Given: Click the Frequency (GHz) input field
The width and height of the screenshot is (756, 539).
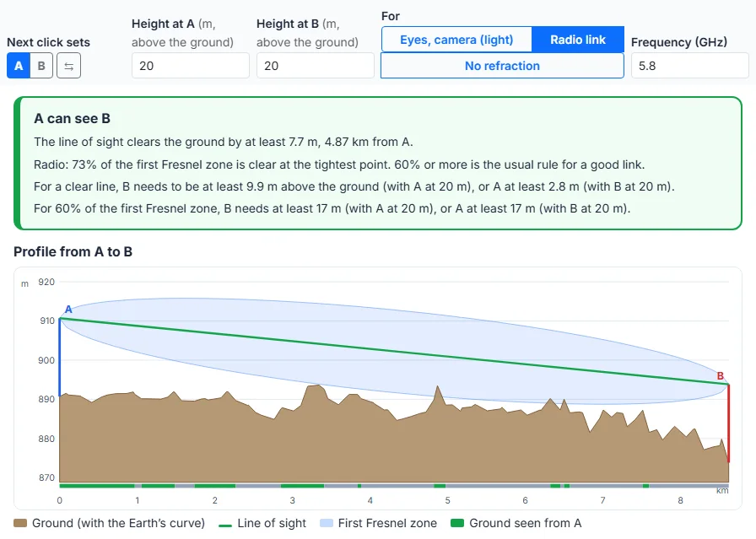Looking at the screenshot, I should [689, 66].
